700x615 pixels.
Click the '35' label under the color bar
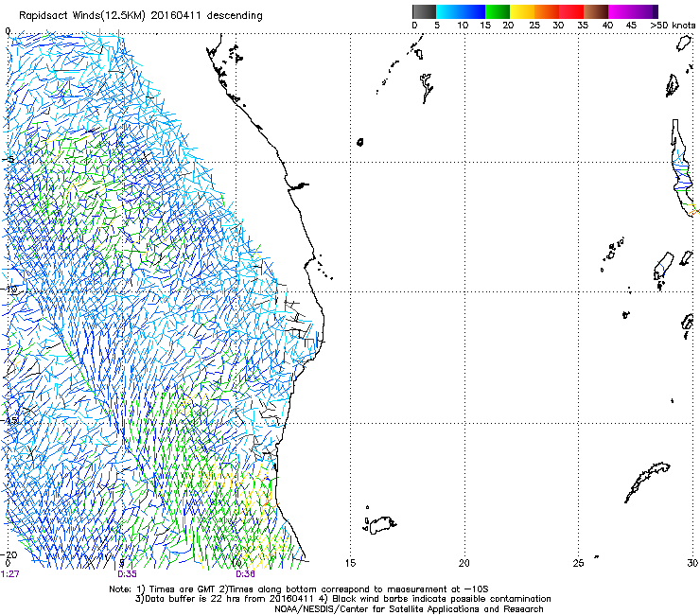point(583,26)
